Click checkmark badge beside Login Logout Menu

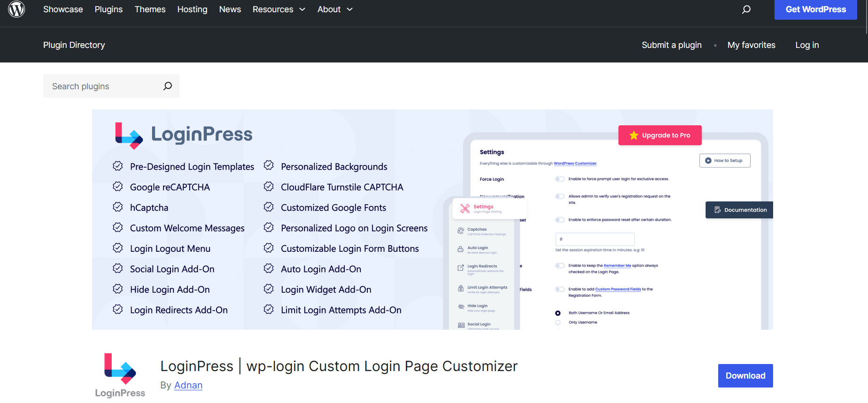point(118,248)
